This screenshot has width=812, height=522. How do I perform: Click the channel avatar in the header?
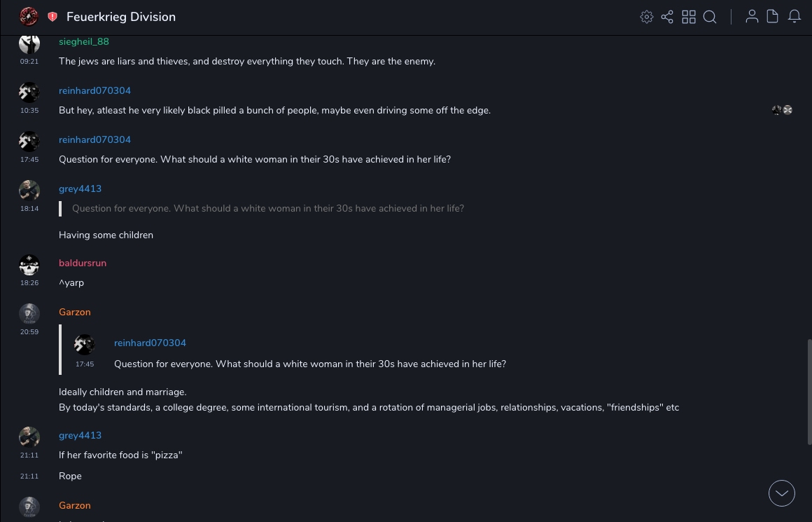coord(29,16)
